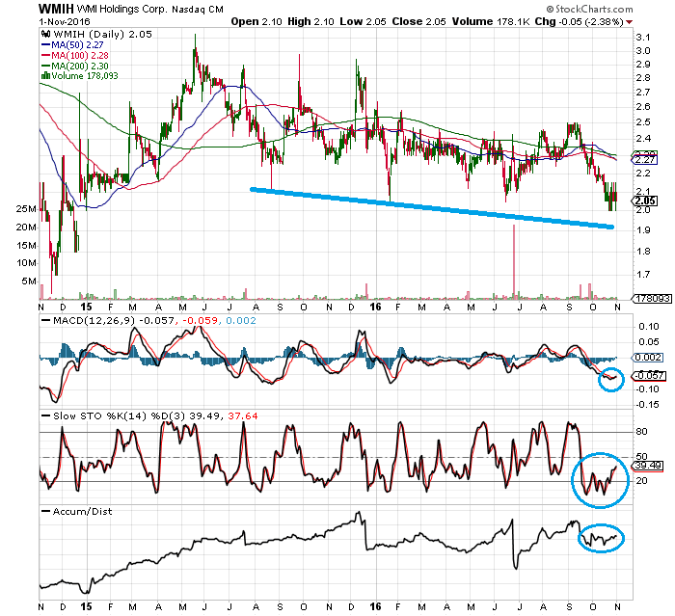Click the High 2.10 value

(x=310, y=21)
